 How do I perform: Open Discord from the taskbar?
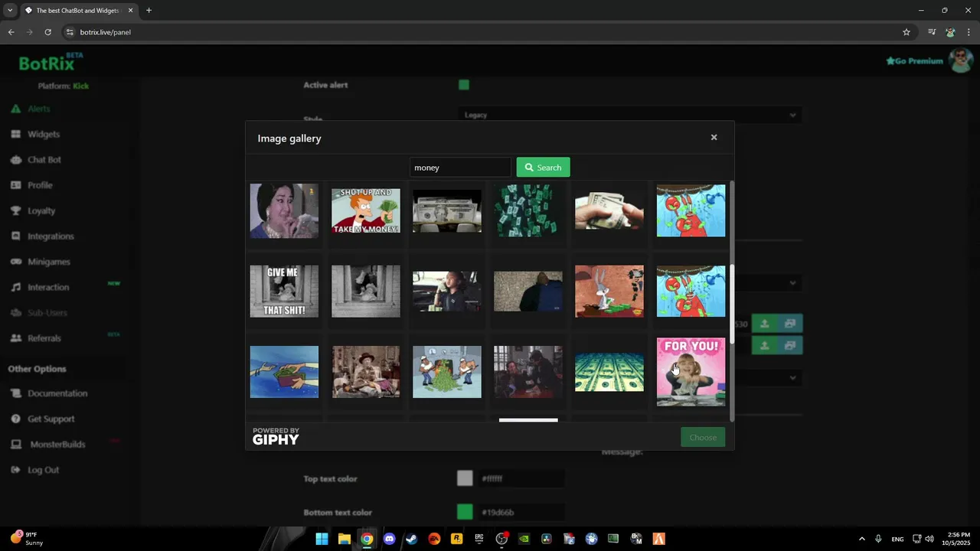click(389, 539)
